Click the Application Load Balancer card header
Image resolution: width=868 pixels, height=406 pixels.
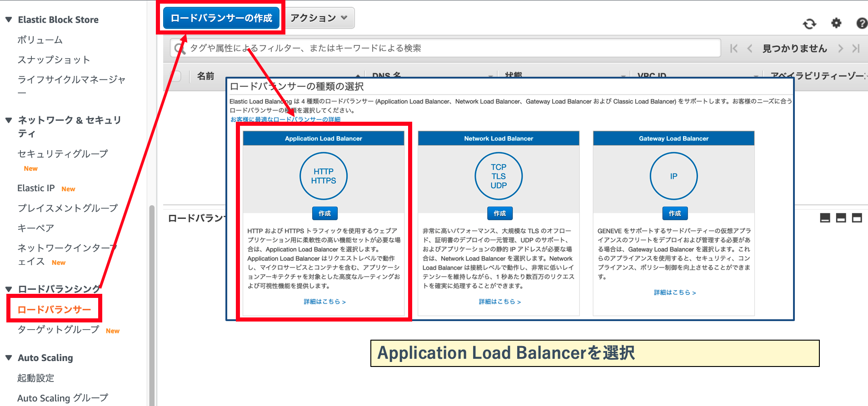coord(324,139)
